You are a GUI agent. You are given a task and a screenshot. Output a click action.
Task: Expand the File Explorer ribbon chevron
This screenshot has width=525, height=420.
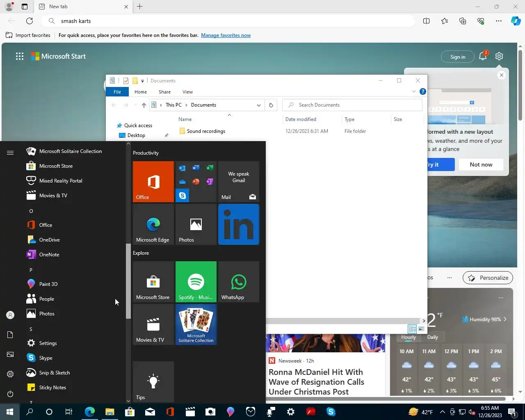(414, 91)
